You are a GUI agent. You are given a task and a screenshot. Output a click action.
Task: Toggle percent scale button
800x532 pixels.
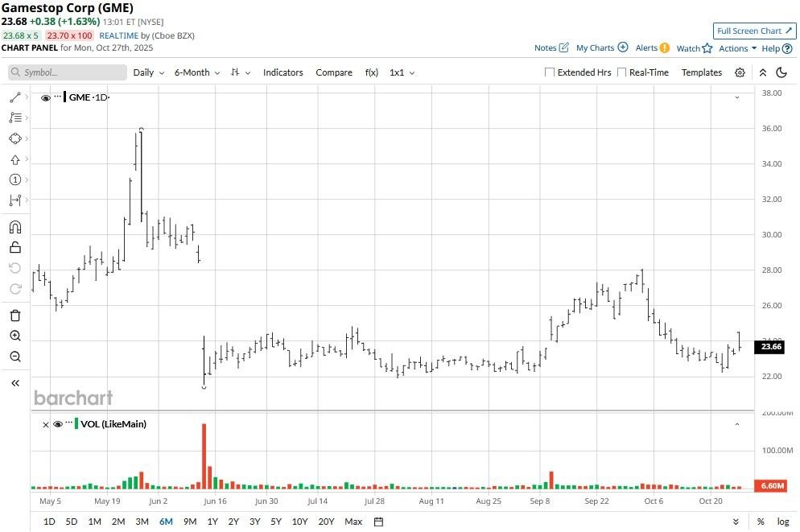(761, 522)
